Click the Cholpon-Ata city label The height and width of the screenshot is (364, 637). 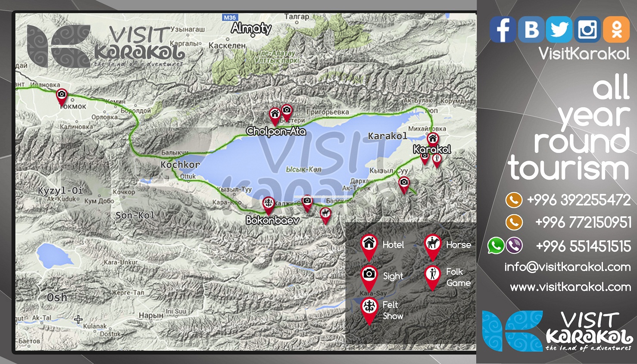click(x=276, y=131)
